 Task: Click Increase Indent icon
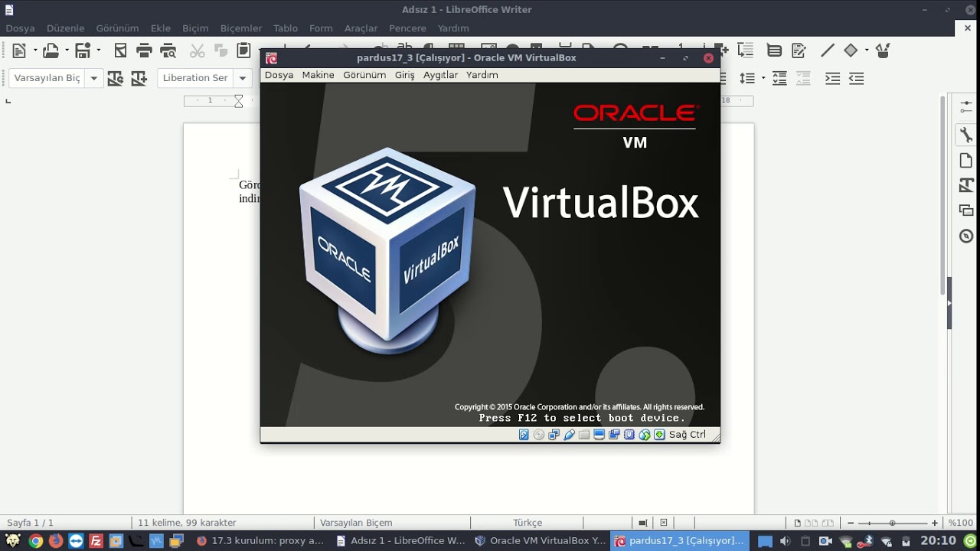(832, 78)
